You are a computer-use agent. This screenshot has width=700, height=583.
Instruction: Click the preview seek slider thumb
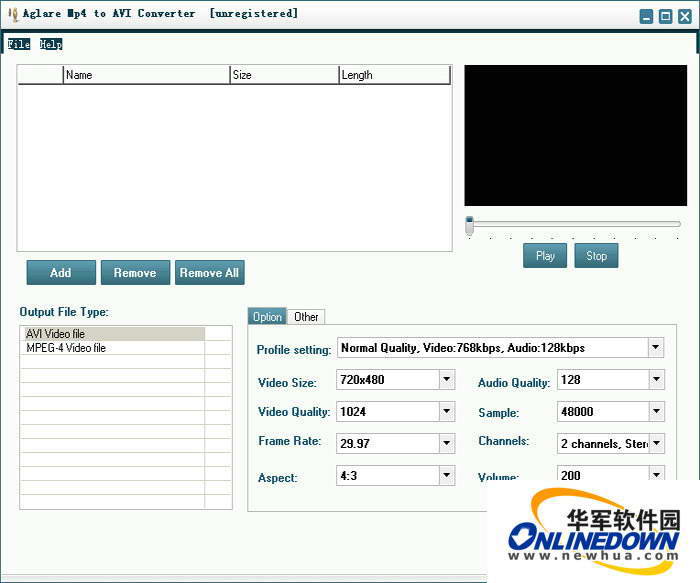(x=469, y=225)
